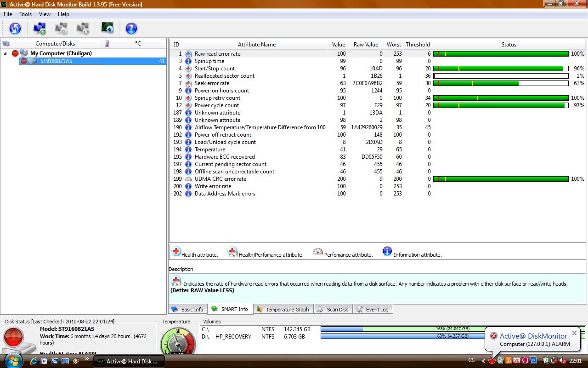
Task: Select the Power-on hours count row
Action: coord(378,91)
